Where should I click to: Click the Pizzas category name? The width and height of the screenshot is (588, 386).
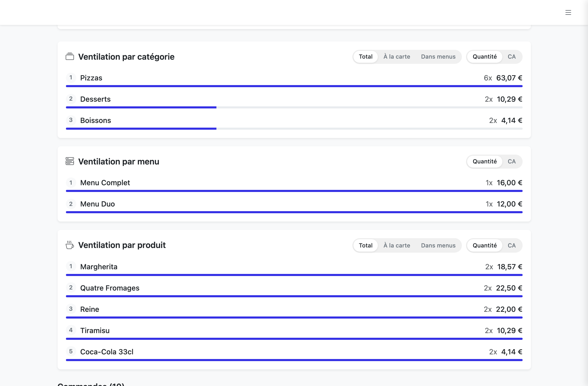pos(91,78)
